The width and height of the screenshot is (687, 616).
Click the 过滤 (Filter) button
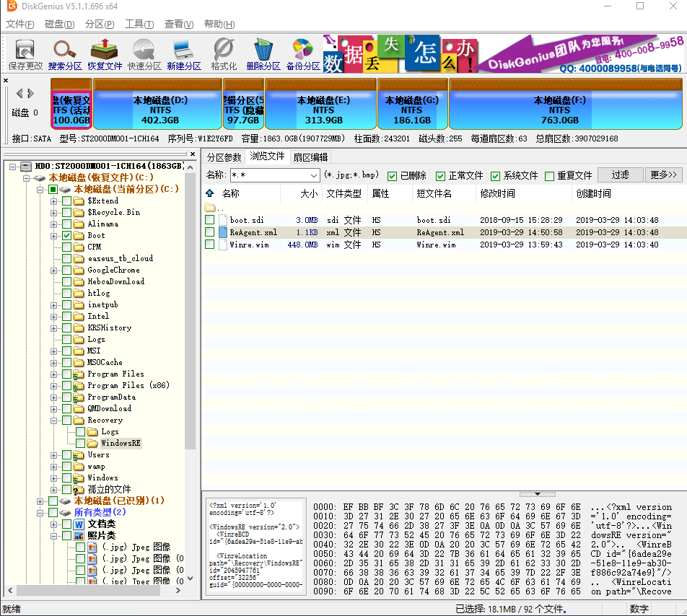pos(620,175)
